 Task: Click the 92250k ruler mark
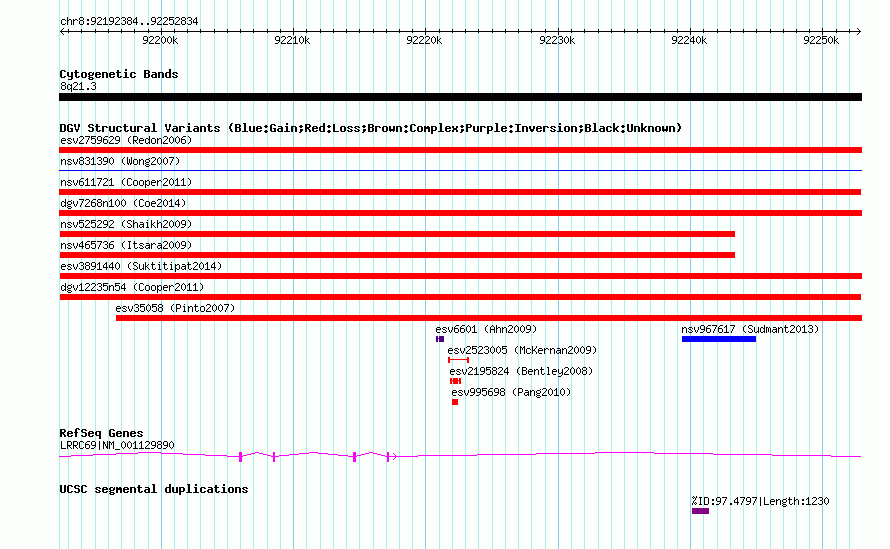click(821, 40)
